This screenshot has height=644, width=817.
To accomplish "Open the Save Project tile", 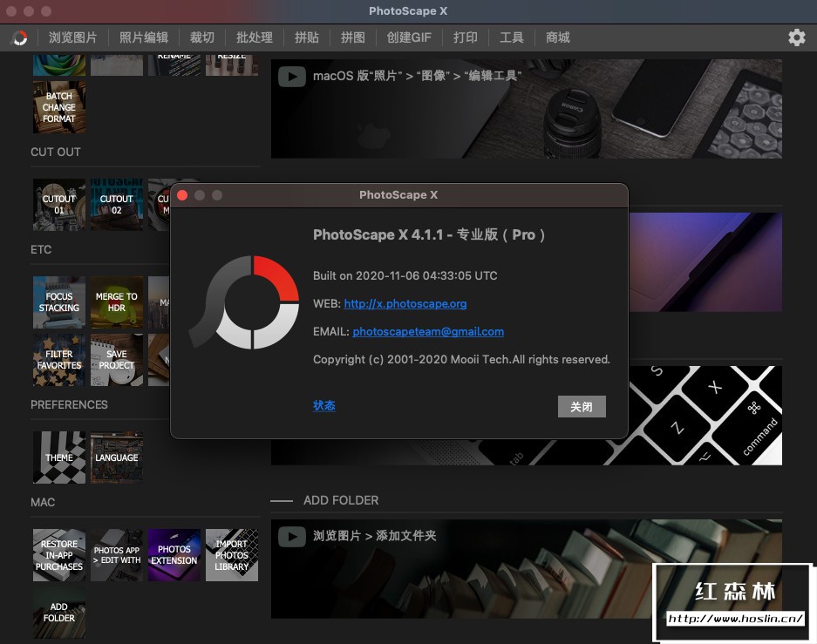I will pyautogui.click(x=117, y=360).
